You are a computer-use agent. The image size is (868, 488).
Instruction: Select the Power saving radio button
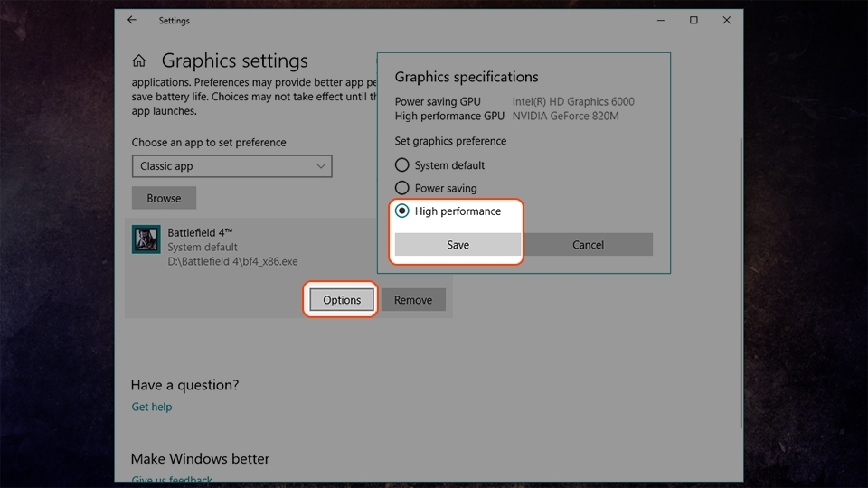point(401,188)
